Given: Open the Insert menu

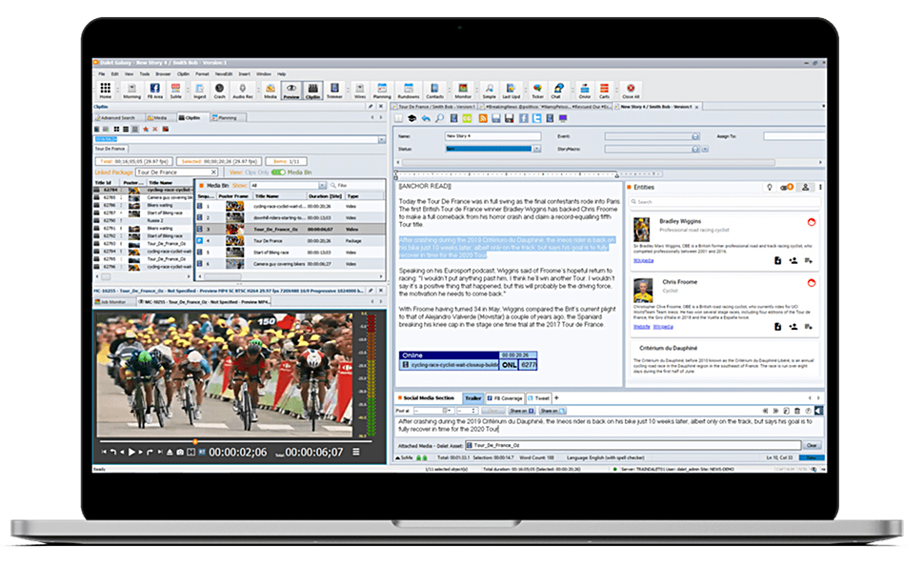Looking at the screenshot, I should coord(244,73).
